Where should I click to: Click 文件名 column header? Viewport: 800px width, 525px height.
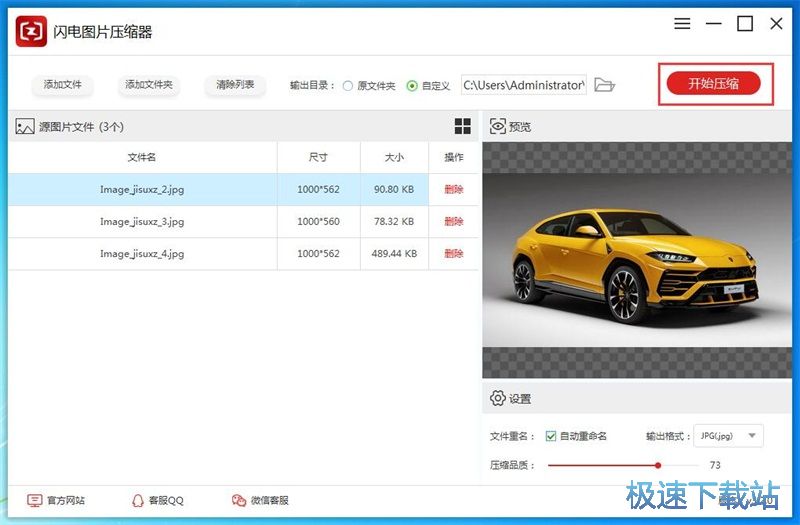click(x=142, y=157)
